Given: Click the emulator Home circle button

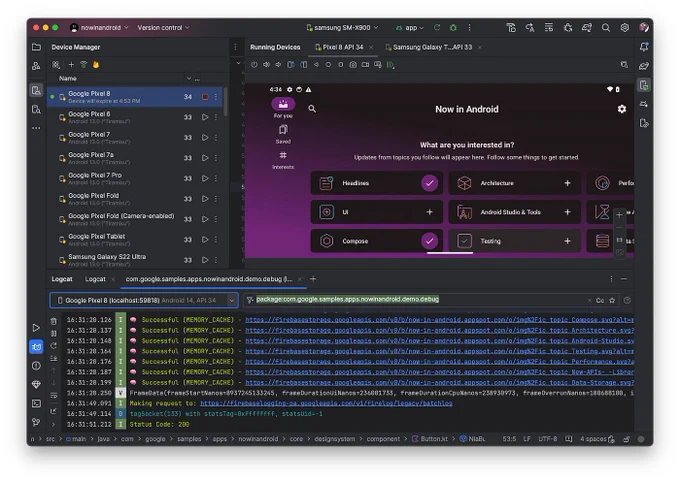Looking at the screenshot, I should point(328,65).
